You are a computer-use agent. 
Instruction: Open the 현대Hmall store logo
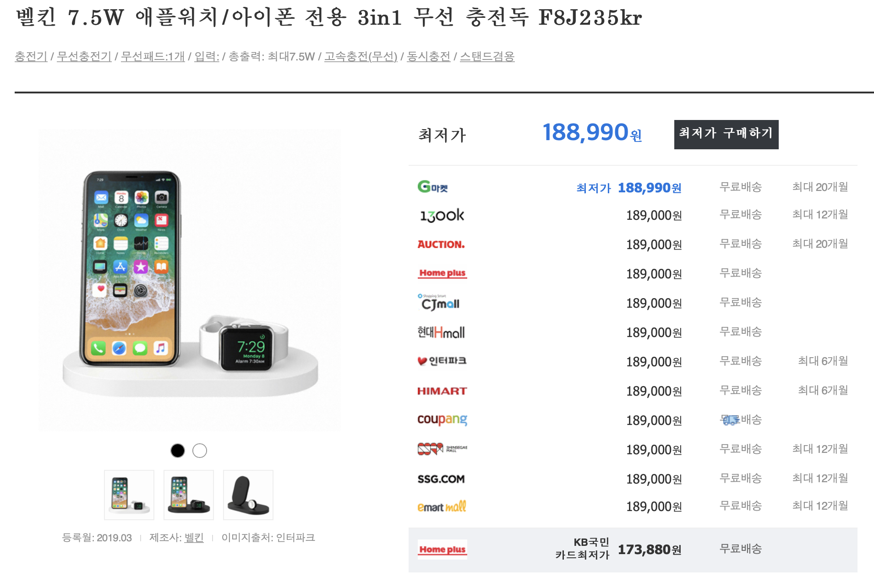[441, 332]
